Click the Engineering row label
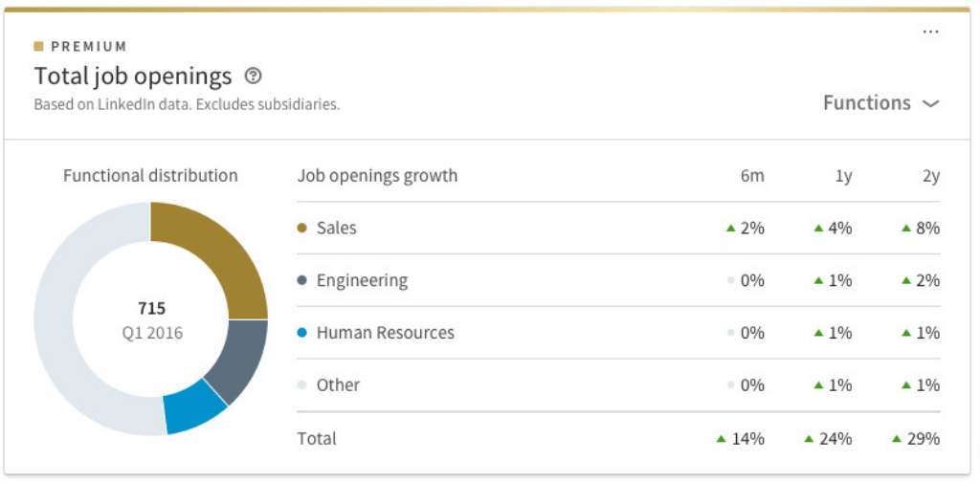 362,281
